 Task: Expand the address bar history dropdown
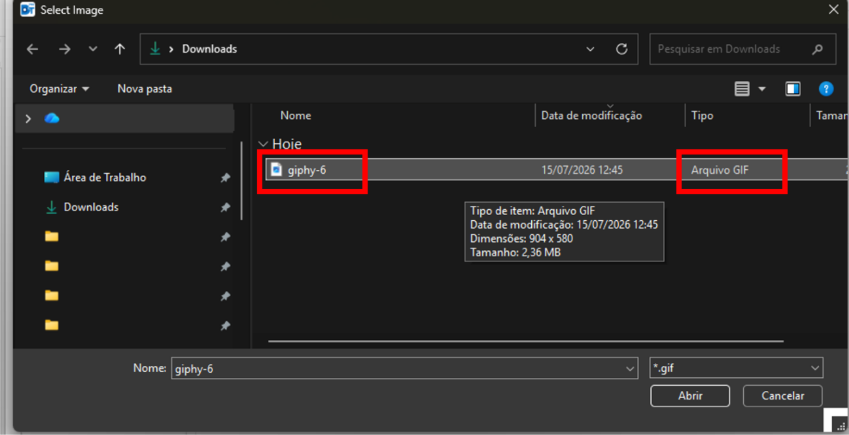pyautogui.click(x=590, y=49)
